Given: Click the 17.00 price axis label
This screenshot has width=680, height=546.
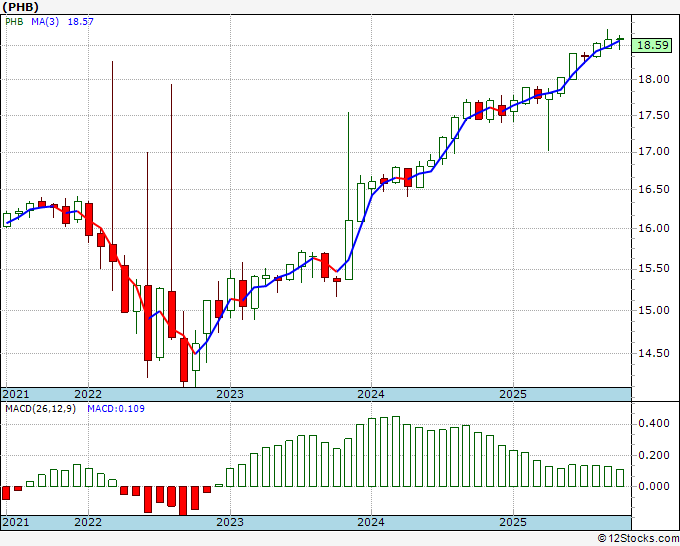Looking at the screenshot, I should (x=654, y=152).
